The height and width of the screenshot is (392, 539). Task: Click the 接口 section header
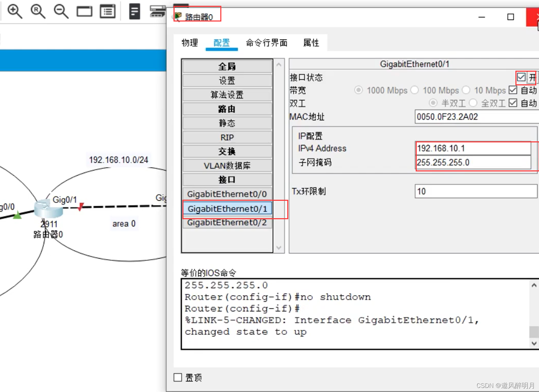227,180
